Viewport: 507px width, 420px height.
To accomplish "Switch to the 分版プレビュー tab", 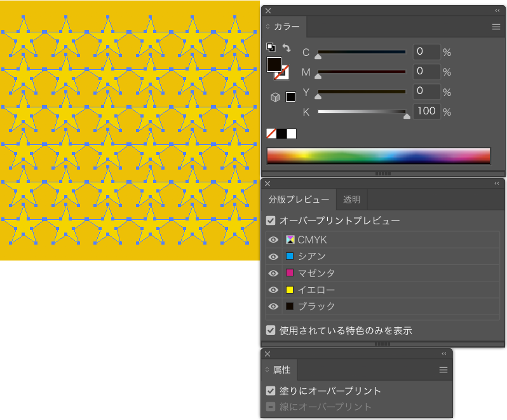I will click(299, 200).
